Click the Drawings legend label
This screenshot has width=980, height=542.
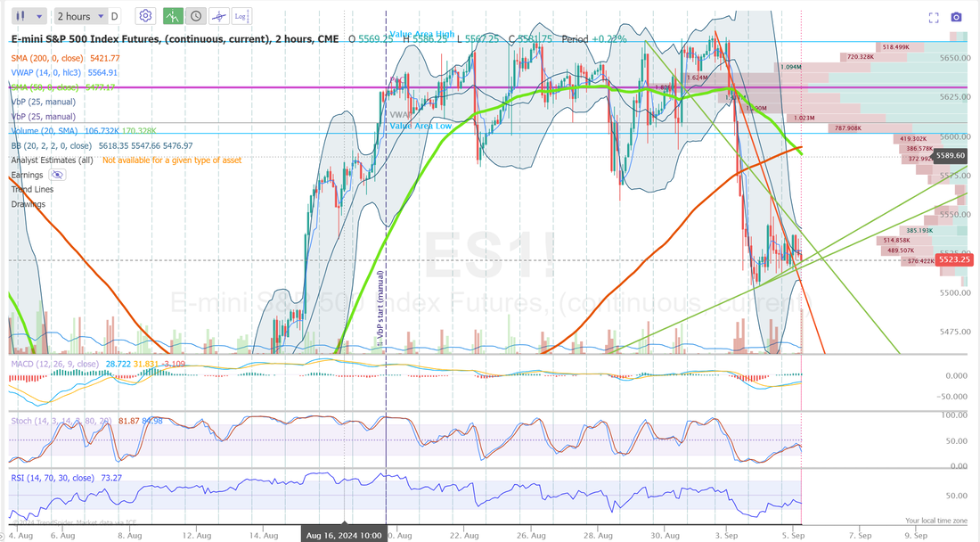(x=29, y=204)
